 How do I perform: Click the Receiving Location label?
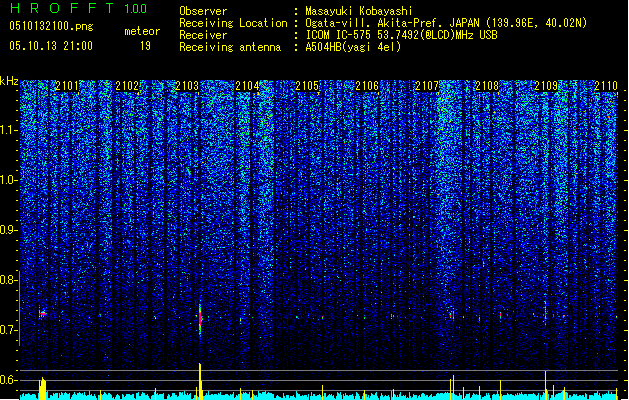233,23
